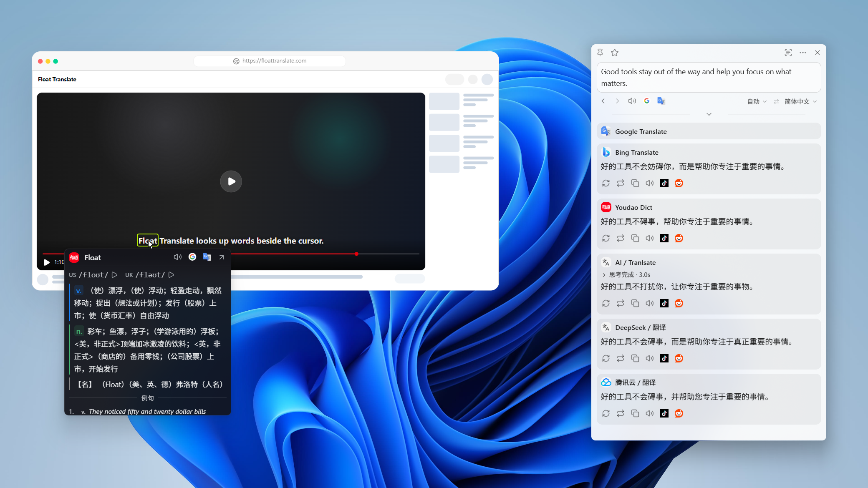Open the three-dot more options menu
The width and height of the screenshot is (868, 488).
[803, 53]
